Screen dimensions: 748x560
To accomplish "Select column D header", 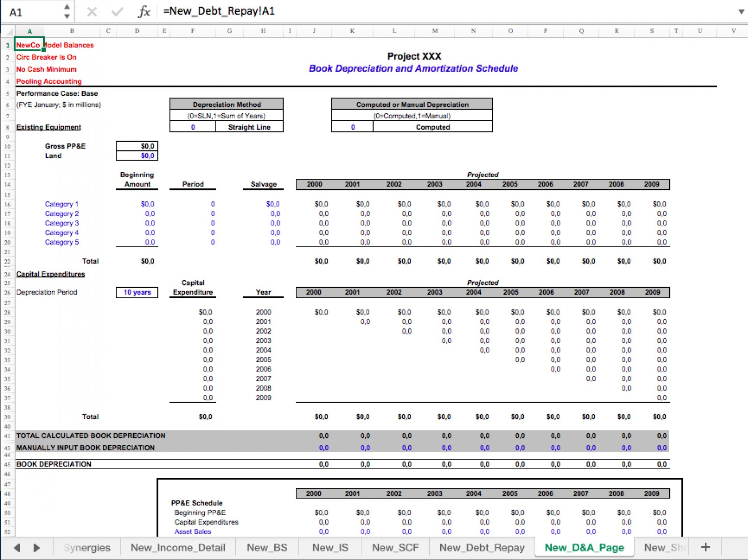I will tap(137, 31).
